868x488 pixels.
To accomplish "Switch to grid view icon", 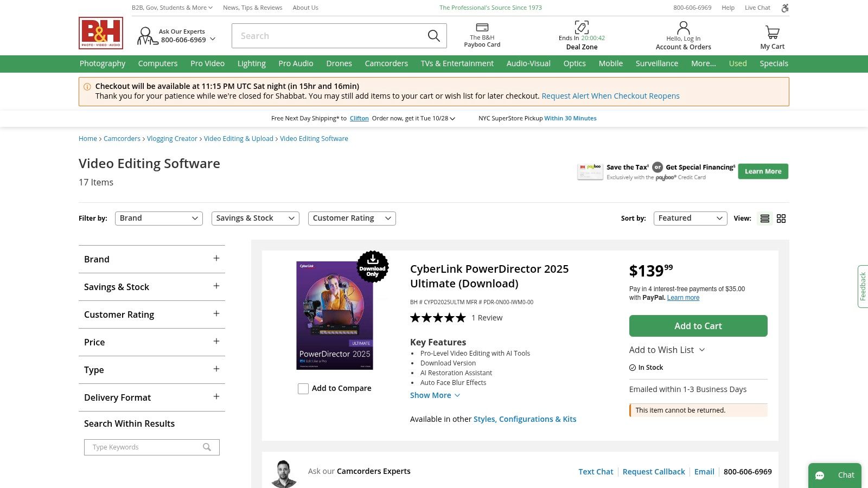I will 781,219.
